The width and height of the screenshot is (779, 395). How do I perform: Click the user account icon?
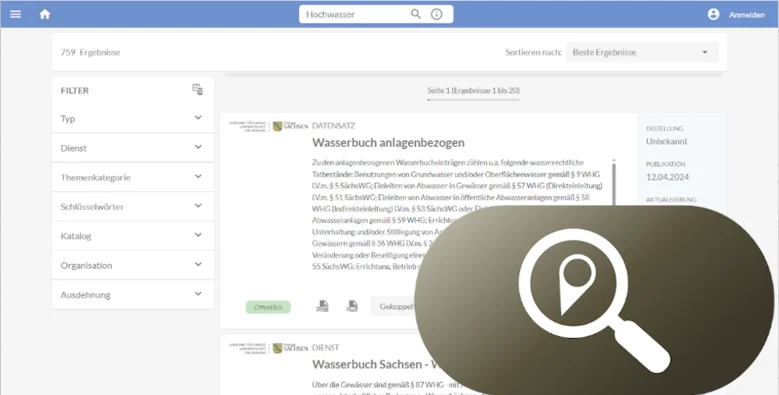pos(713,14)
